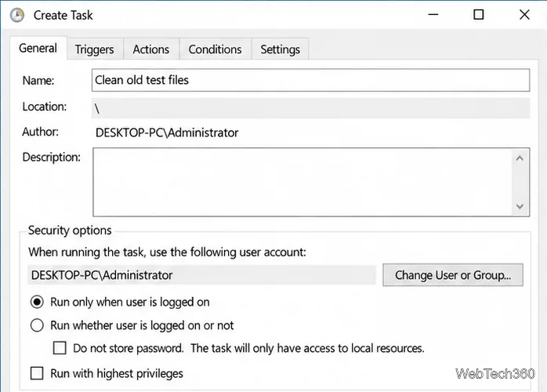Click the Author value DESKTOP-PC\Administrator
This screenshot has width=547, height=392.
tap(167, 132)
